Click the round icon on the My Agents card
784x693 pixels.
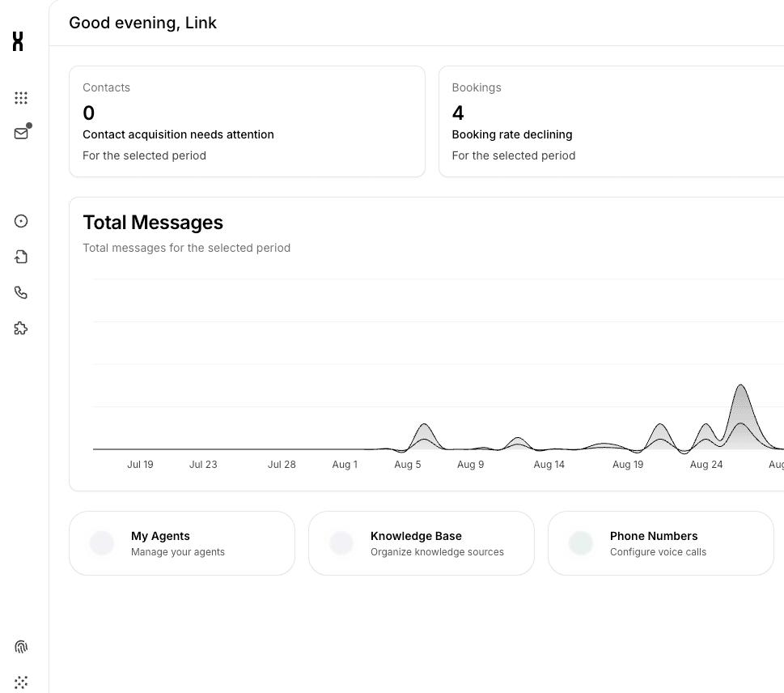(x=102, y=543)
